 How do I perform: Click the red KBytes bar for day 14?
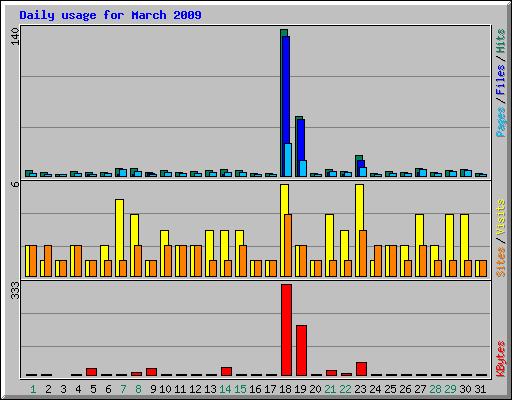(x=226, y=372)
